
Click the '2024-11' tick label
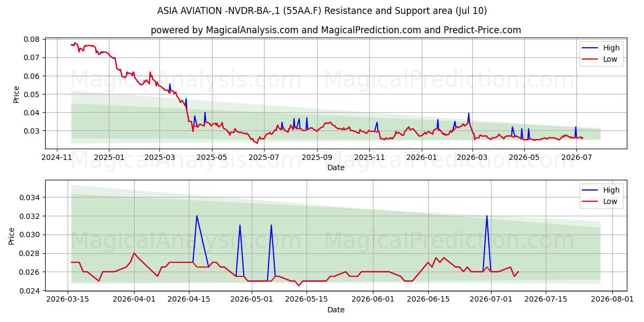point(57,157)
